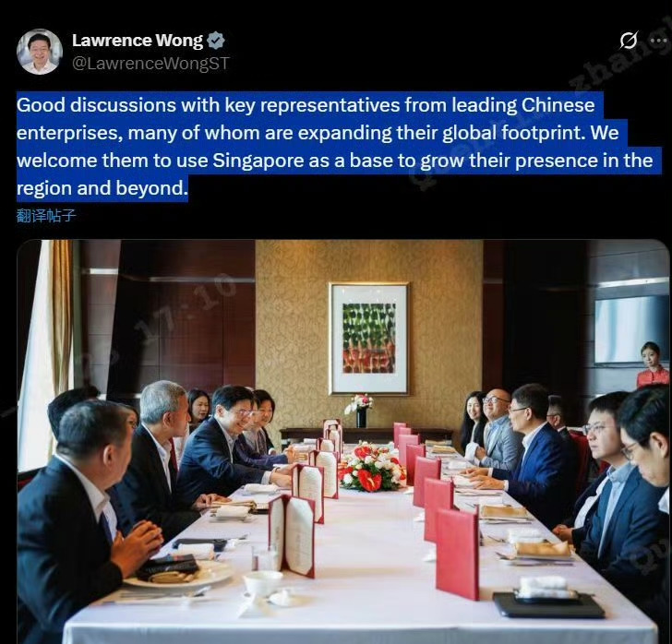Image resolution: width=672 pixels, height=644 pixels.
Task: Click the Lawrence Wong display name
Action: 138,41
